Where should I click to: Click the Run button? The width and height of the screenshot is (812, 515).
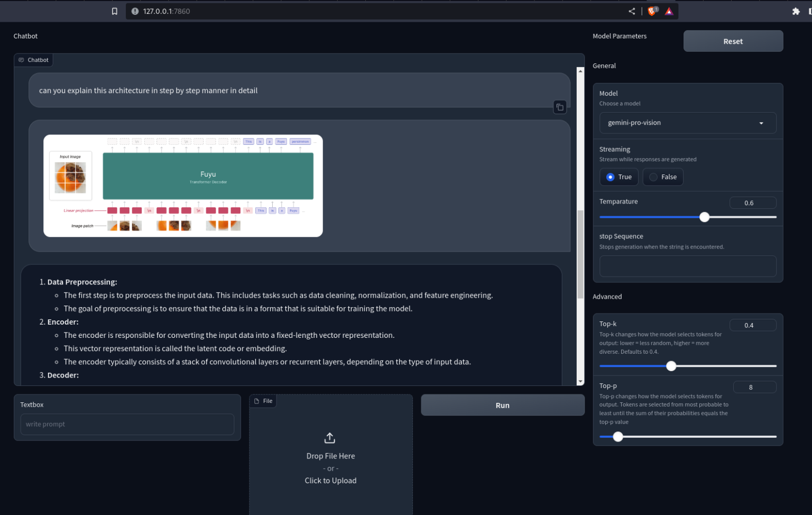point(502,405)
